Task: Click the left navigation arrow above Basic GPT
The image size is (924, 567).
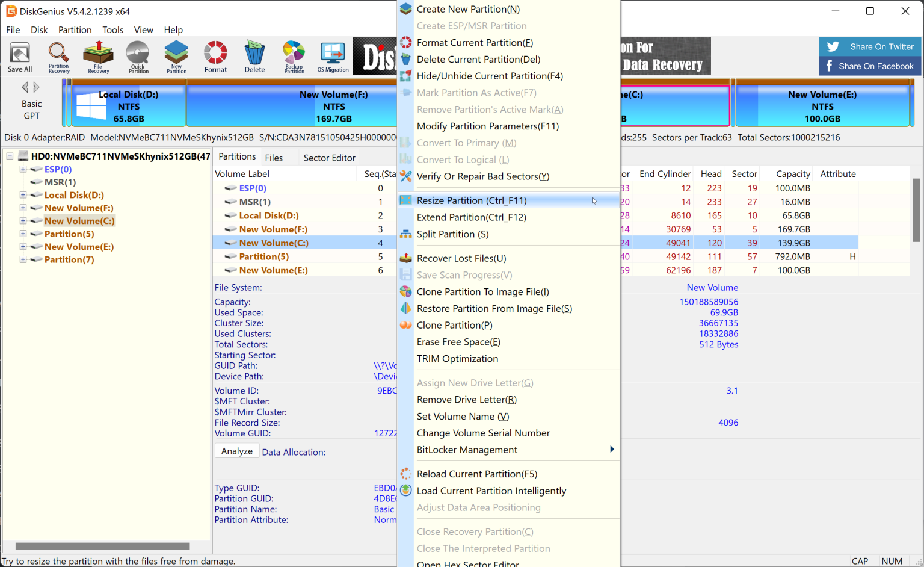Action: point(25,87)
